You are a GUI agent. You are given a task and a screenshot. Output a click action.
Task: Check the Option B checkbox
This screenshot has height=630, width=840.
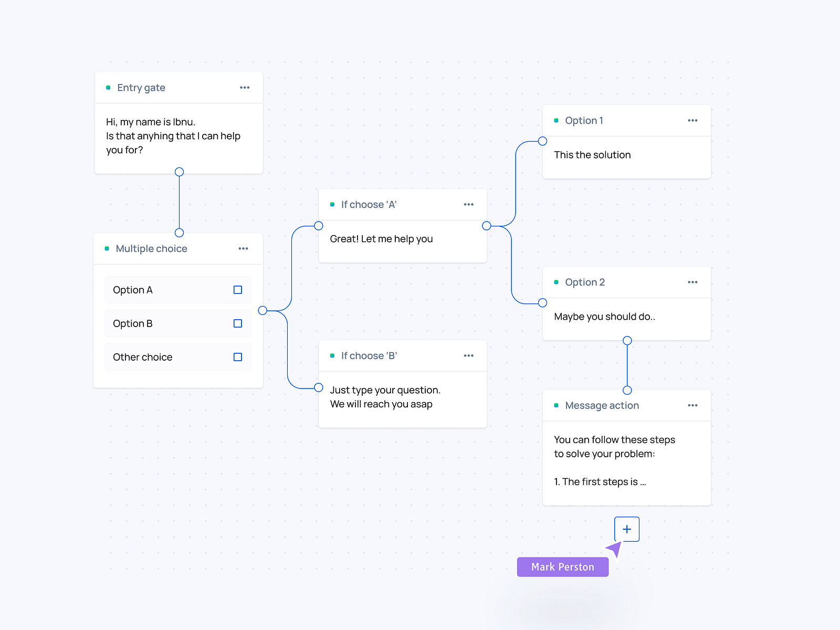tap(237, 323)
